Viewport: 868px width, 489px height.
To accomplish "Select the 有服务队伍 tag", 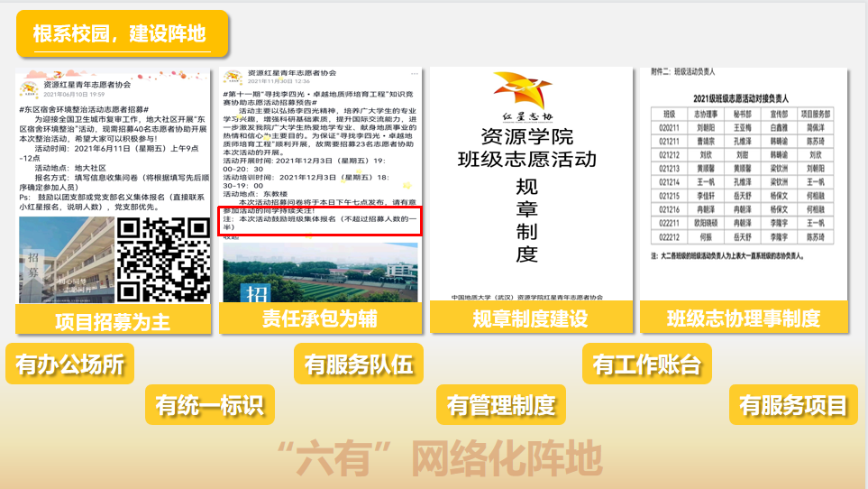I will tap(358, 364).
